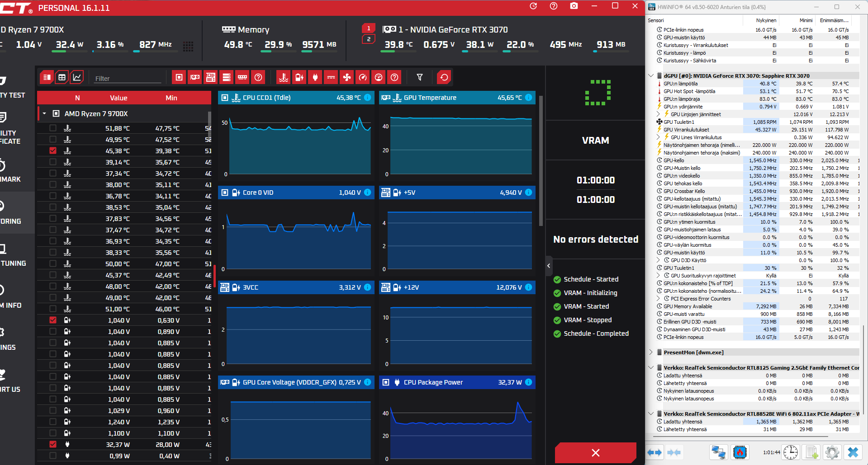Collapse the OCCT test status side panel
Image resolution: width=868 pixels, height=465 pixels.
(x=549, y=266)
